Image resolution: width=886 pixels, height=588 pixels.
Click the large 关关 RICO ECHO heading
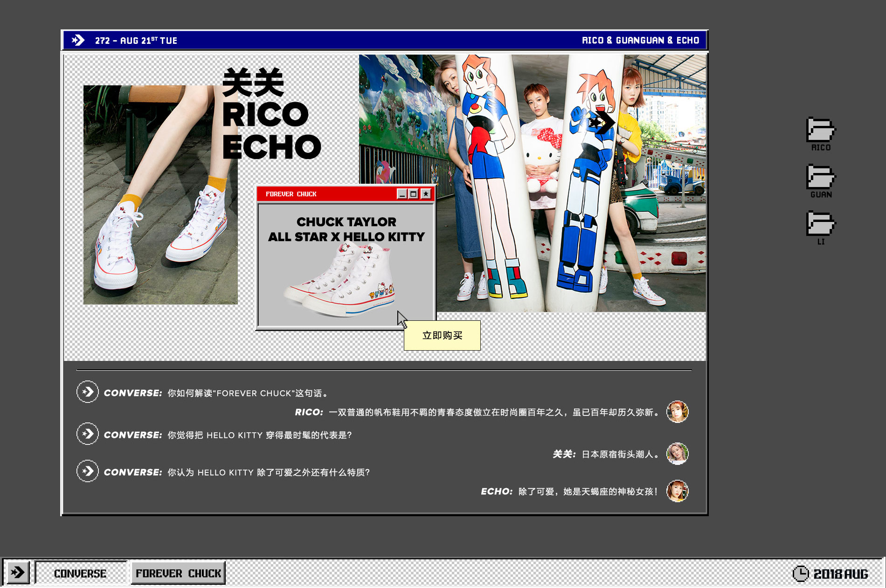tap(272, 113)
